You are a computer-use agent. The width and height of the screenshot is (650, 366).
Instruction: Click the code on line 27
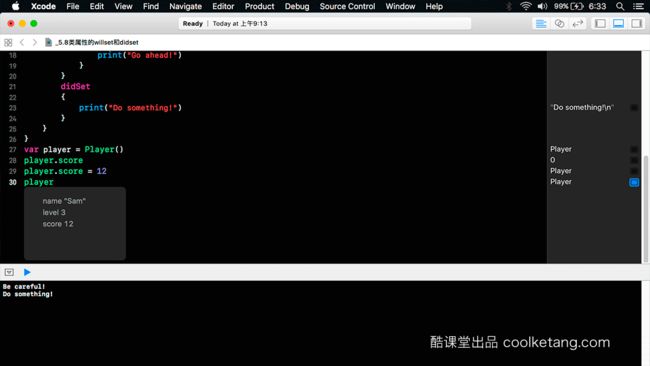(x=74, y=149)
